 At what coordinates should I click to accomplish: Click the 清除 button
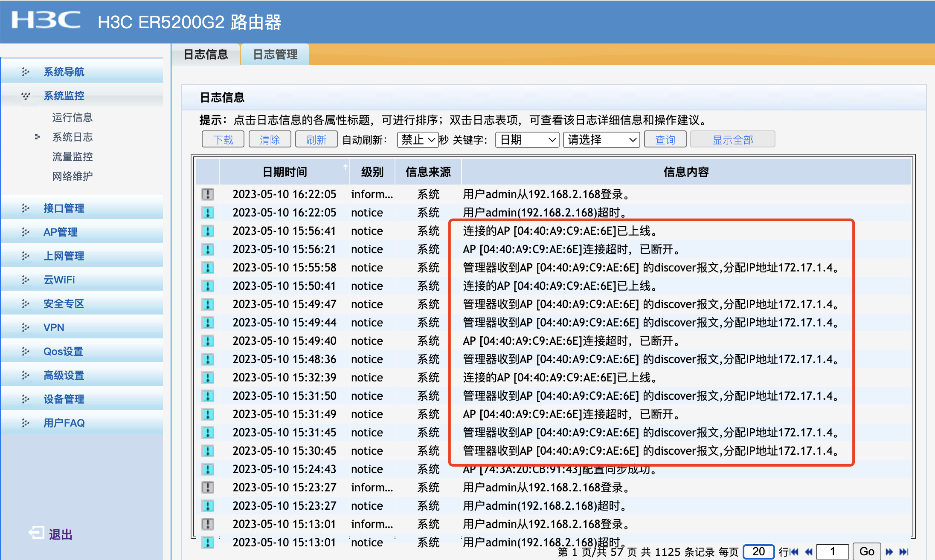pyautogui.click(x=270, y=140)
